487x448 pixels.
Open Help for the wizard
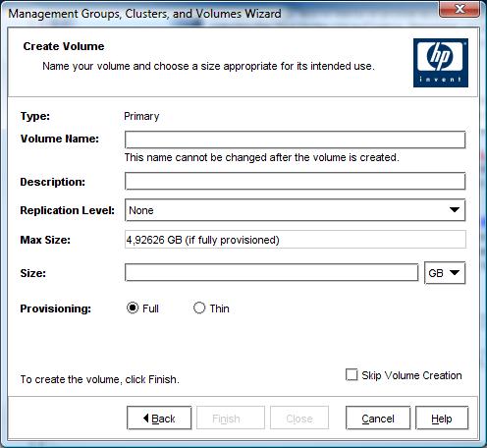pos(442,418)
